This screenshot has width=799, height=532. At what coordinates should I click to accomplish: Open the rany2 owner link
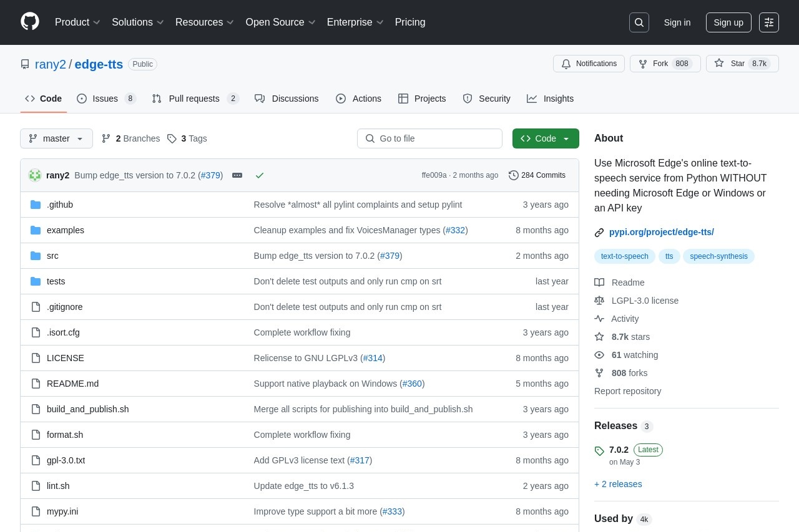tap(51, 64)
